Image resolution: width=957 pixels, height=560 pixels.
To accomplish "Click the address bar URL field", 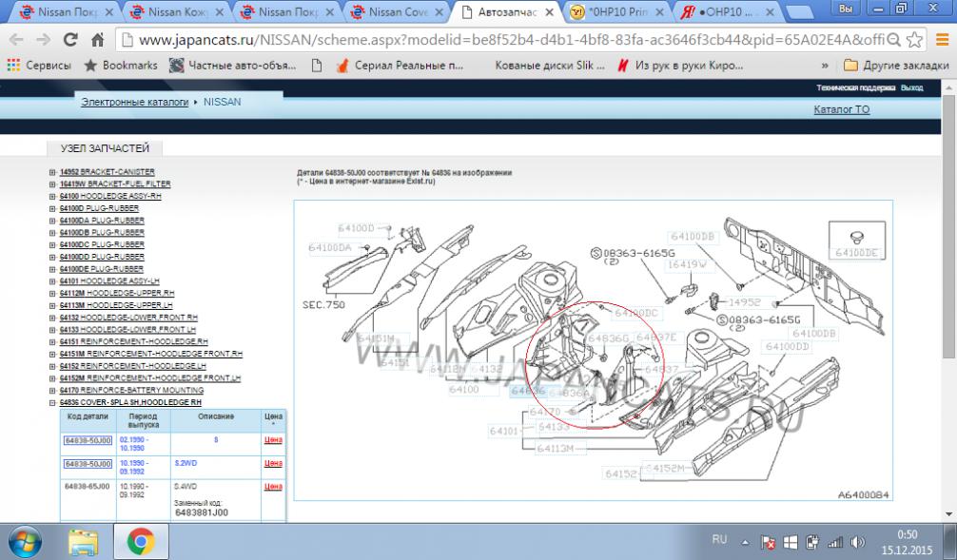I will coord(500,40).
